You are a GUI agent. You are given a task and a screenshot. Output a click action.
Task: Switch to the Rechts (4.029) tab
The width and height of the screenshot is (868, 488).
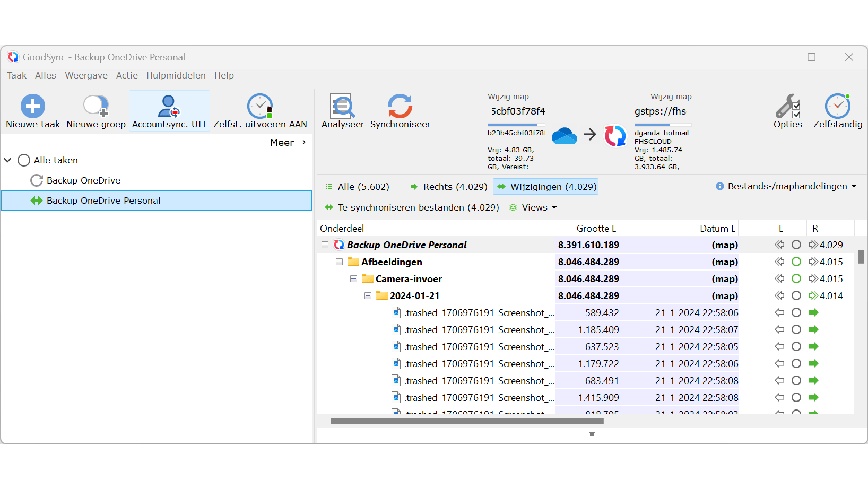[x=448, y=187]
